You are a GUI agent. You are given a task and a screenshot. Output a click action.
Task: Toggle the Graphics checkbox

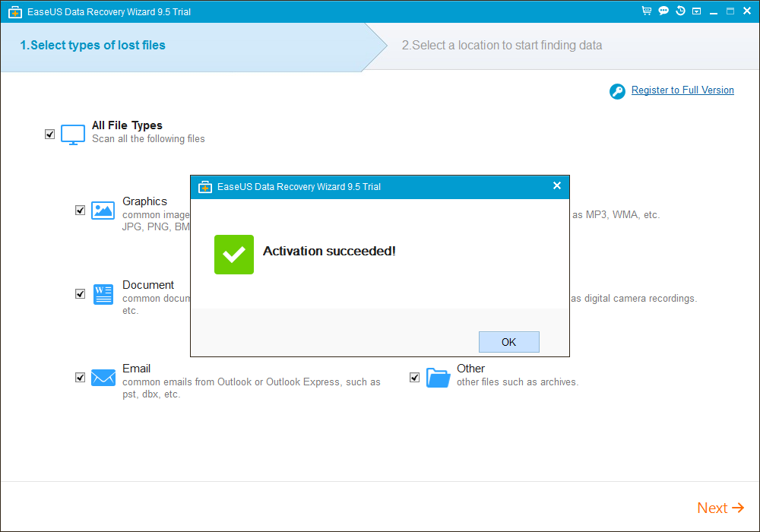80,211
